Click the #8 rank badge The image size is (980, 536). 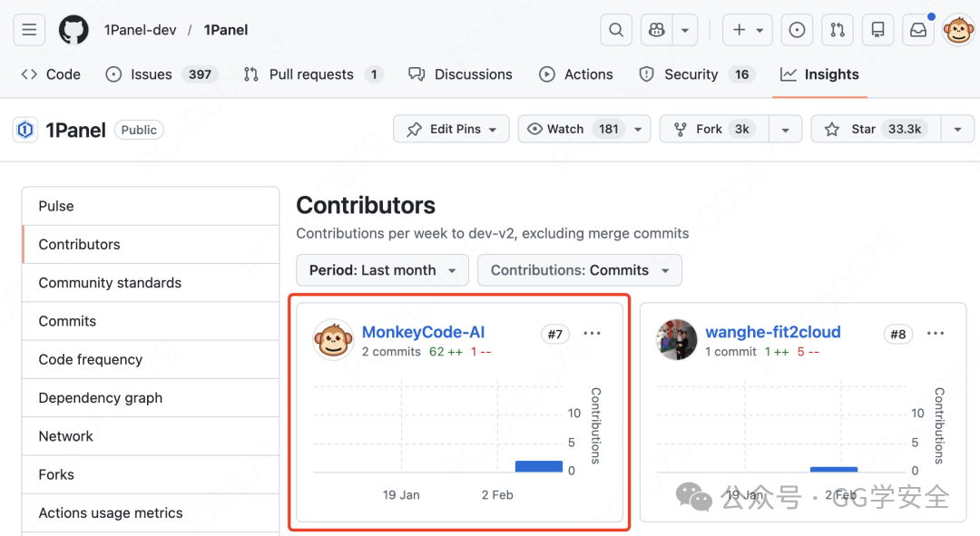pyautogui.click(x=898, y=335)
